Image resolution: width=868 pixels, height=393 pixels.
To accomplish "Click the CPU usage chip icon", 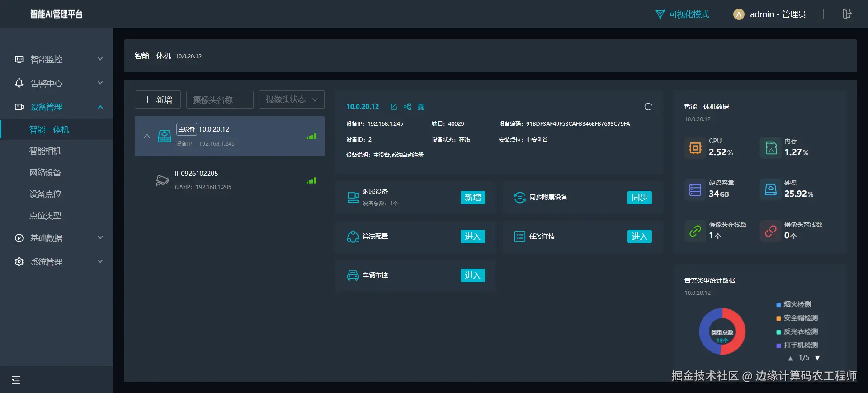I will (695, 148).
